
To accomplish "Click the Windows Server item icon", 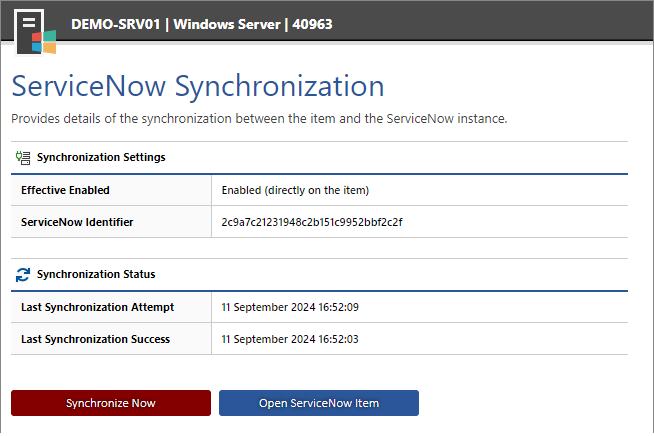I will pyautogui.click(x=35, y=33).
